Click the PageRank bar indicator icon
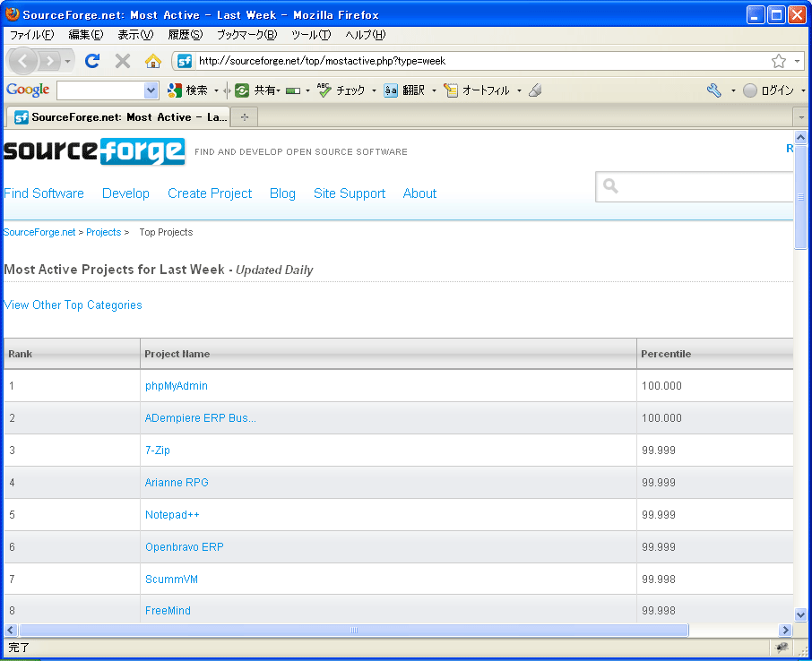 tap(293, 91)
